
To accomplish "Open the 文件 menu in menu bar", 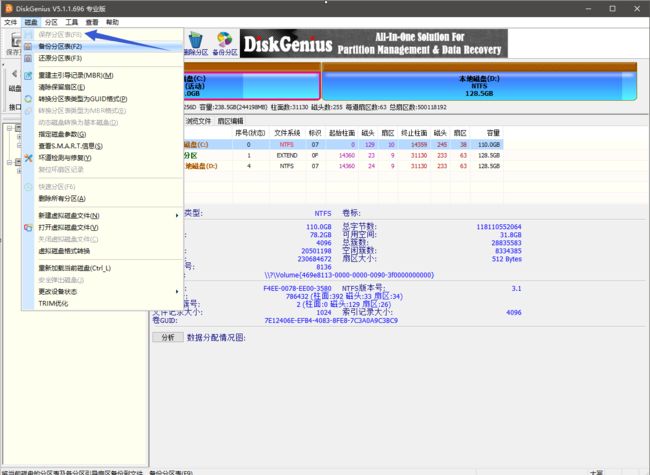I will (x=10, y=22).
